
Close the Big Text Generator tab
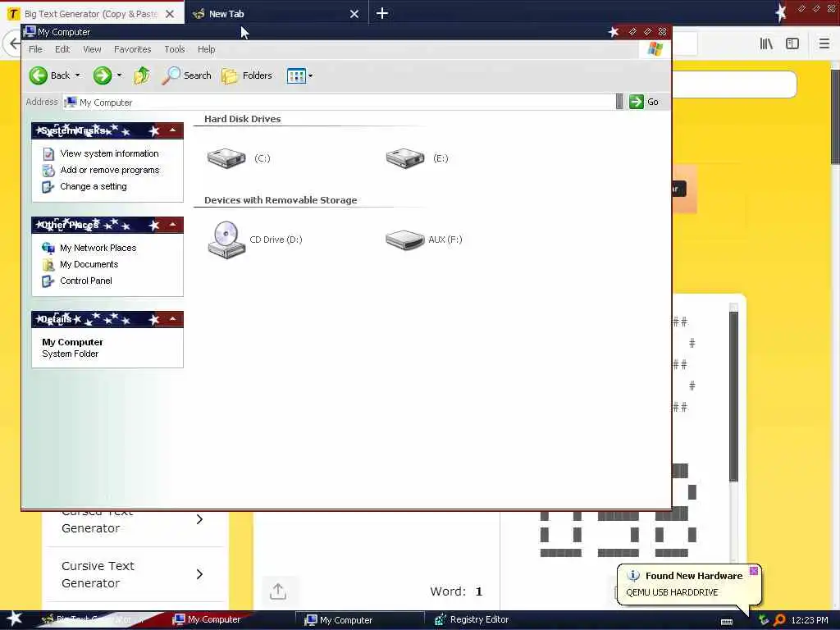(x=170, y=14)
